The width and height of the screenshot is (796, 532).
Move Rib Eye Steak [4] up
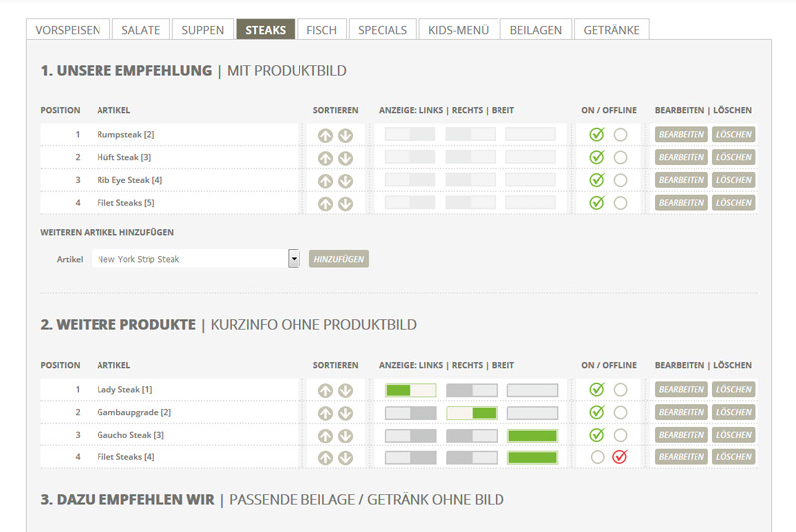pyautogui.click(x=325, y=181)
